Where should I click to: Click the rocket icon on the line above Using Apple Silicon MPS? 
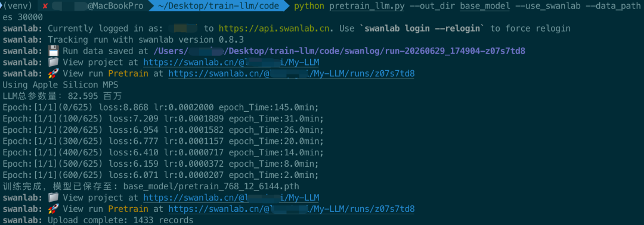tap(53, 74)
